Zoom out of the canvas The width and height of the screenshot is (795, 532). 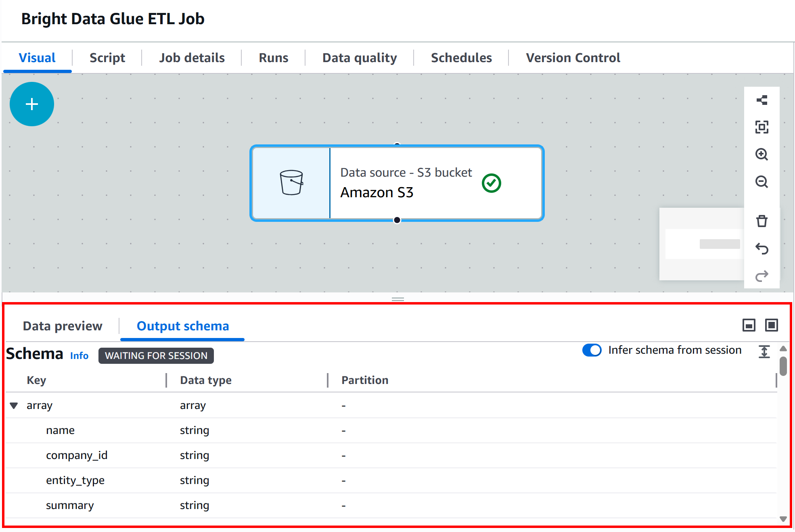(x=762, y=182)
